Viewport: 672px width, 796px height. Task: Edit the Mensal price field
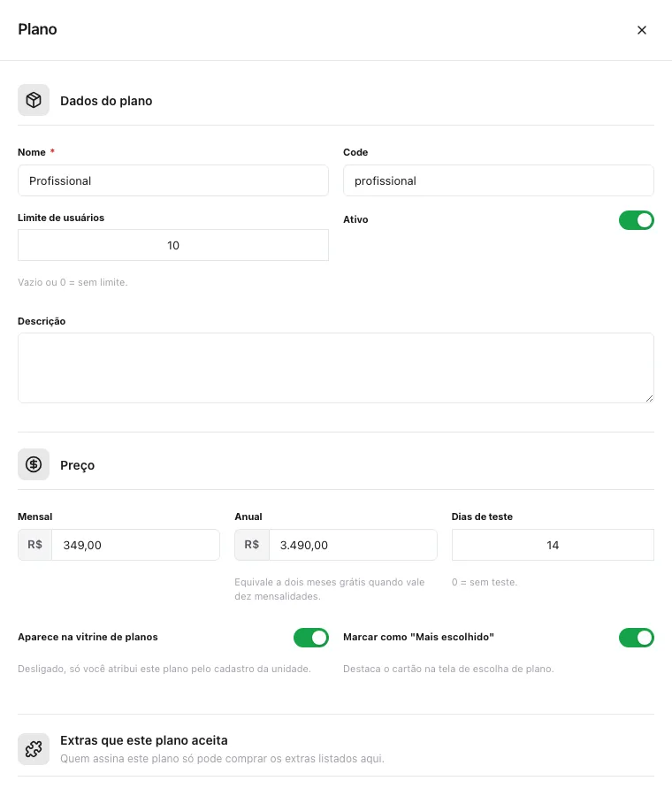click(135, 545)
